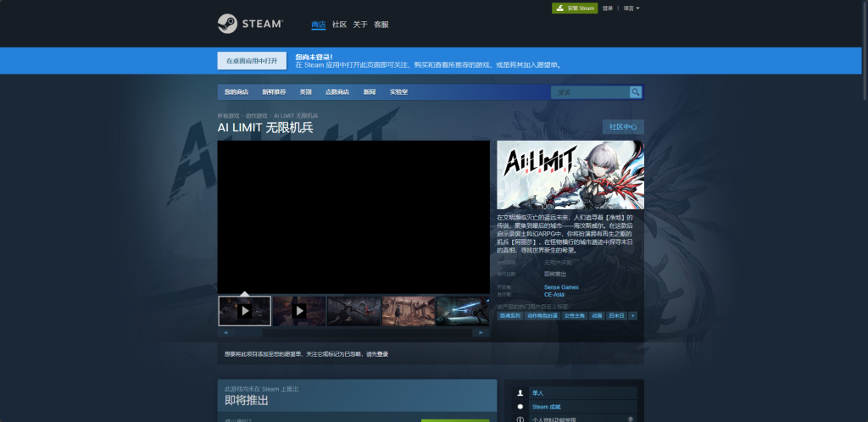Click the 所有游戏 breadcrumb link
868x422 pixels.
(x=228, y=115)
